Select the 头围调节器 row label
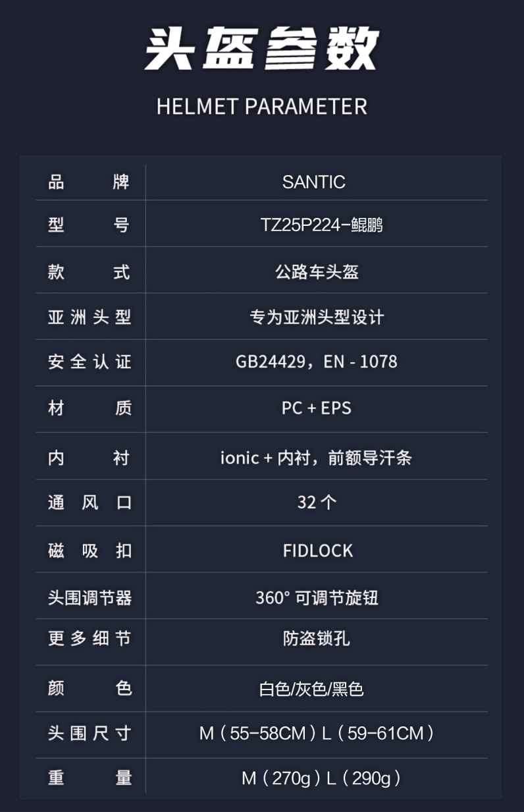The height and width of the screenshot is (812, 524). (x=90, y=598)
